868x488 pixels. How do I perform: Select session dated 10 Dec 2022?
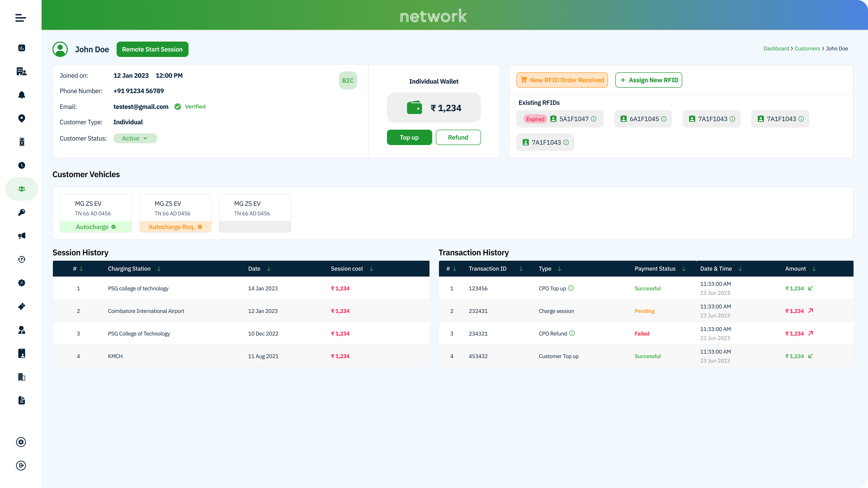pyautogui.click(x=241, y=333)
